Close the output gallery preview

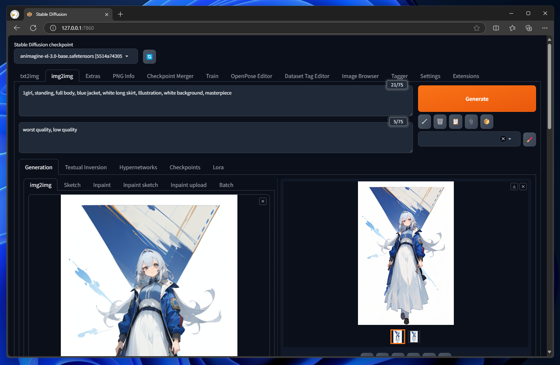pyautogui.click(x=523, y=187)
